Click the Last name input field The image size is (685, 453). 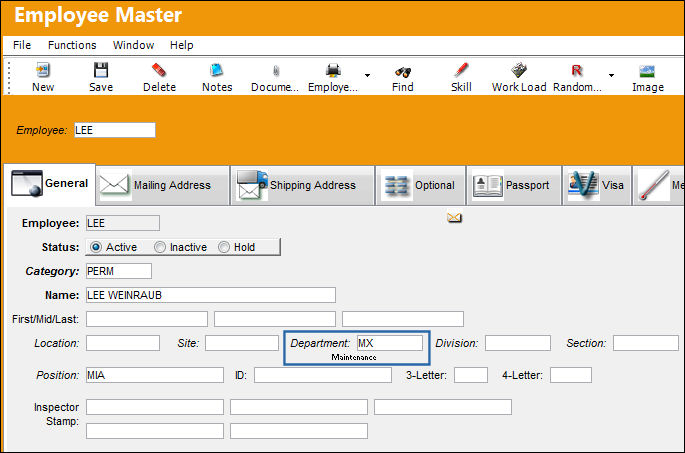tap(403, 319)
